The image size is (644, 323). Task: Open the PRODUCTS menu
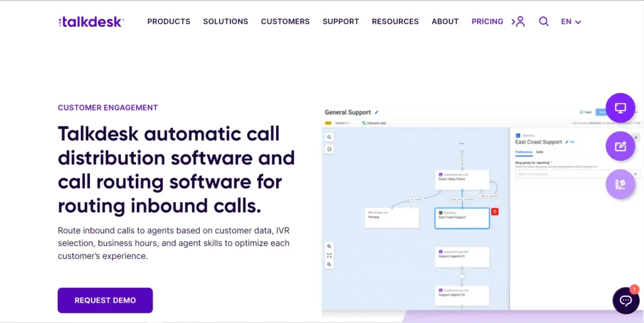pos(169,21)
